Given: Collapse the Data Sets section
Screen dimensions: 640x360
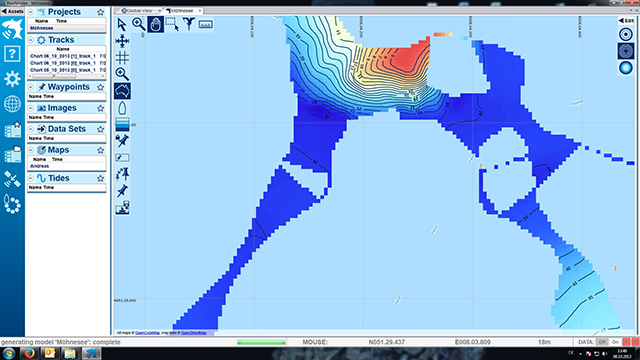Looking at the screenshot, I should coord(31,129).
